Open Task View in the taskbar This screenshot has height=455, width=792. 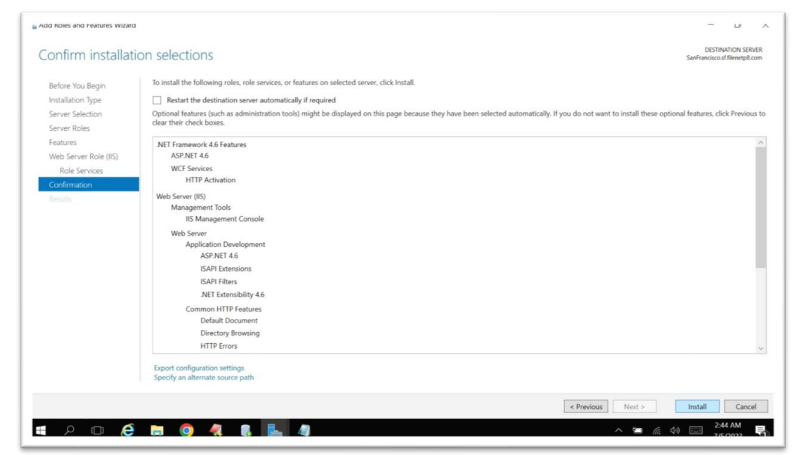coord(97,430)
